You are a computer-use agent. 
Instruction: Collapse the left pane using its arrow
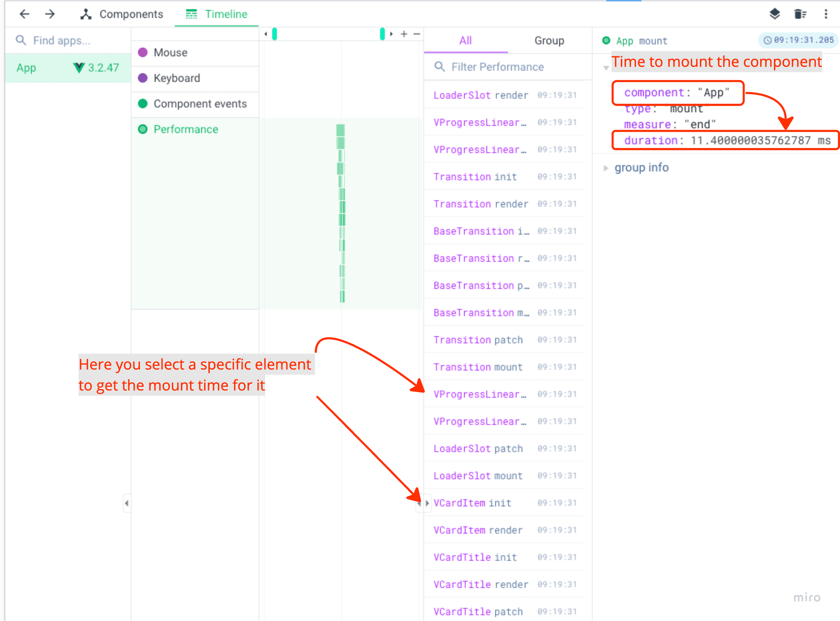point(127,503)
